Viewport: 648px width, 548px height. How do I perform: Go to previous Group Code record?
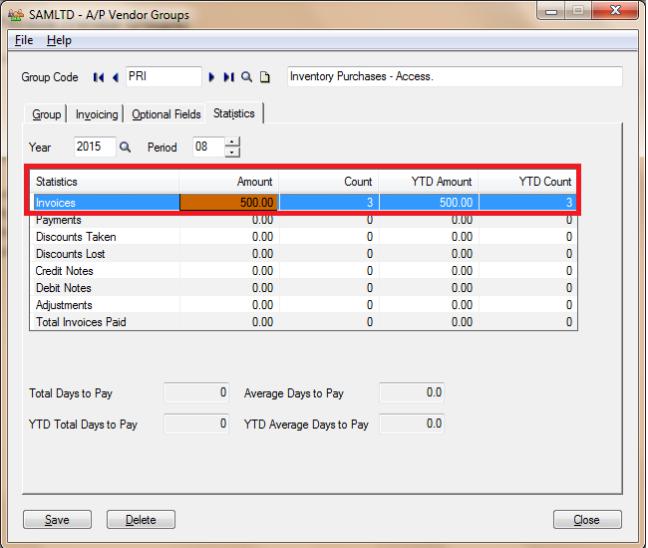coord(116,77)
